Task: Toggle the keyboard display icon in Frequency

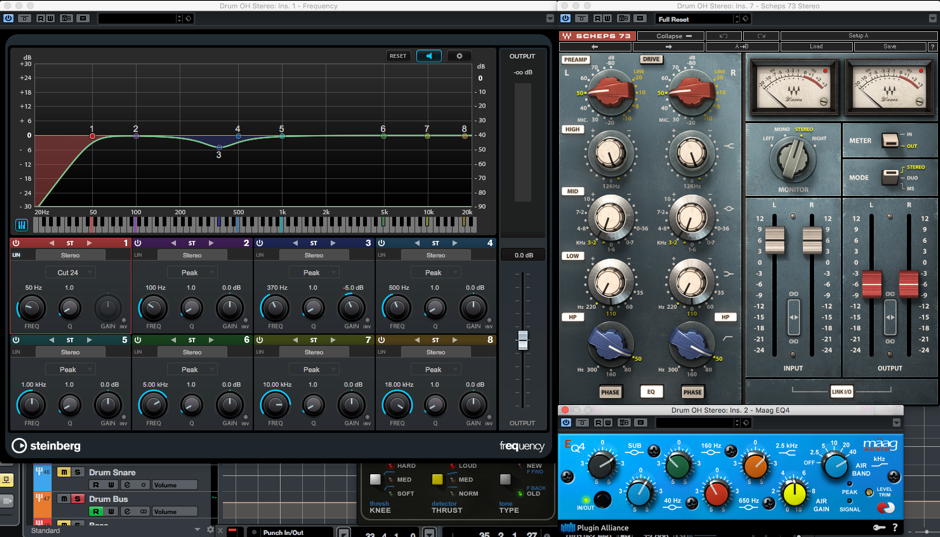Action: [x=21, y=225]
